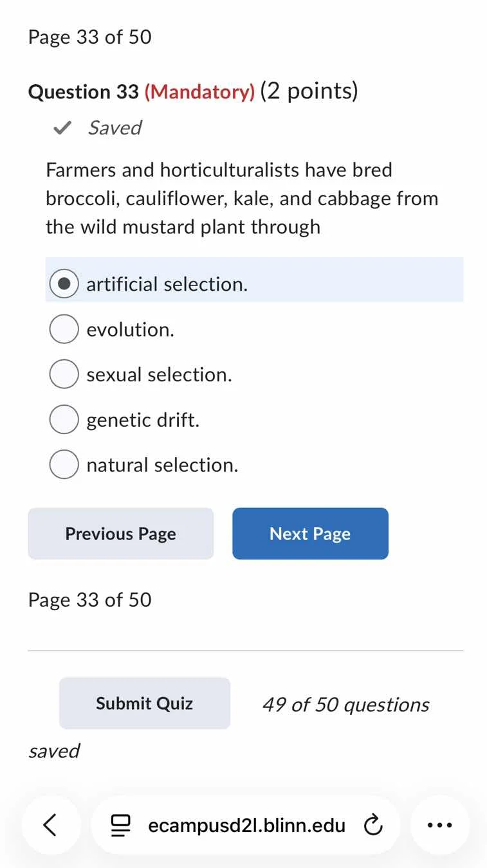Open the browser options with the ellipsis icon
Screen dimensions: 487x868
click(x=439, y=825)
